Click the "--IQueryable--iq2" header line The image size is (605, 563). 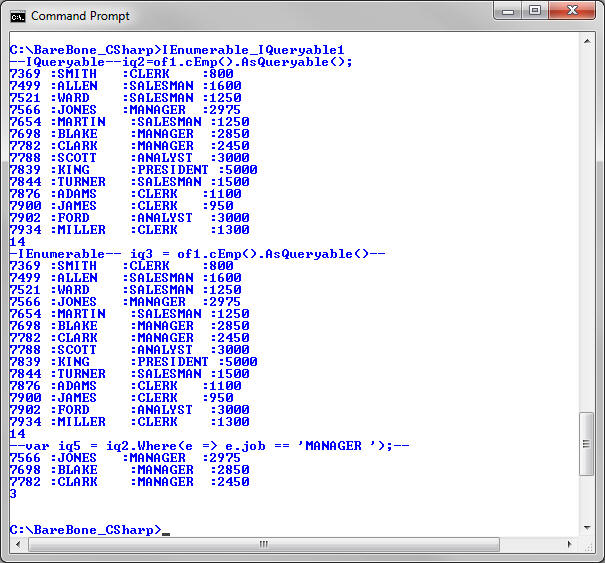[x=181, y=62]
